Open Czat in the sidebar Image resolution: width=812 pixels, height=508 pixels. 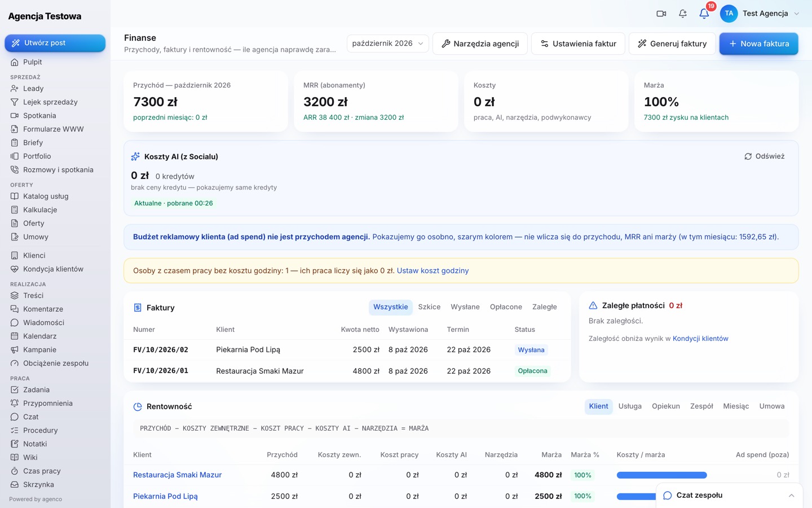point(55,417)
